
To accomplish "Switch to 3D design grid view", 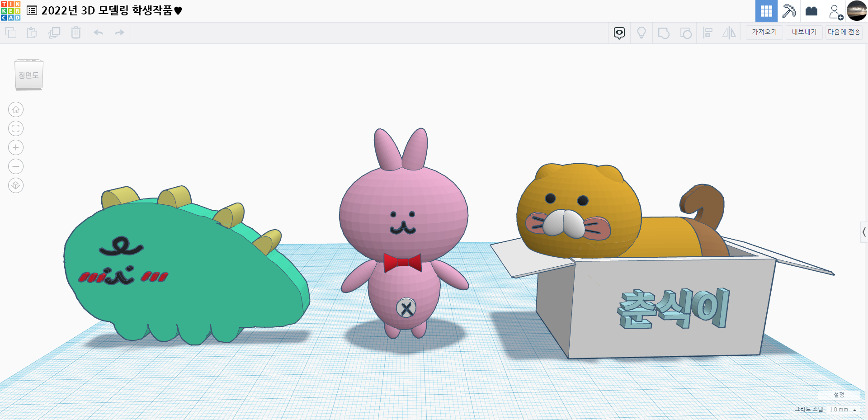I will tap(766, 11).
